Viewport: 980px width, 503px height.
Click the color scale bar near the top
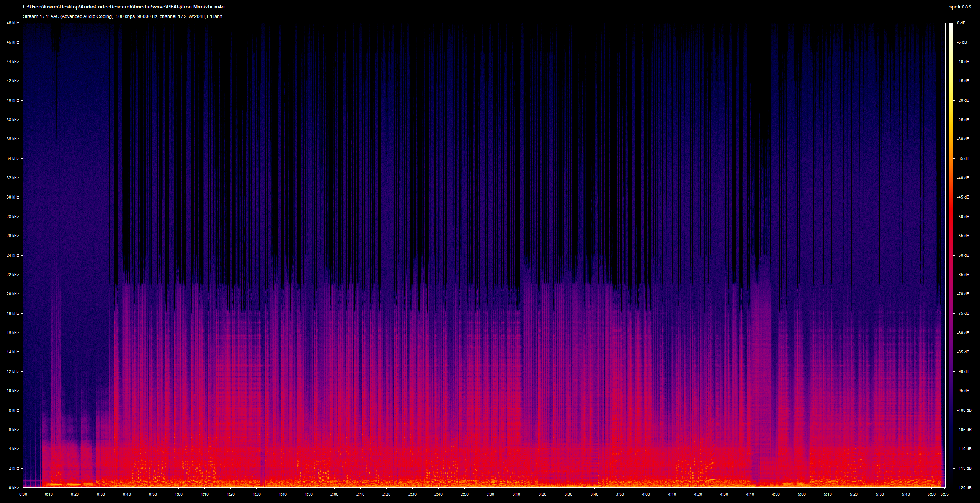951,38
